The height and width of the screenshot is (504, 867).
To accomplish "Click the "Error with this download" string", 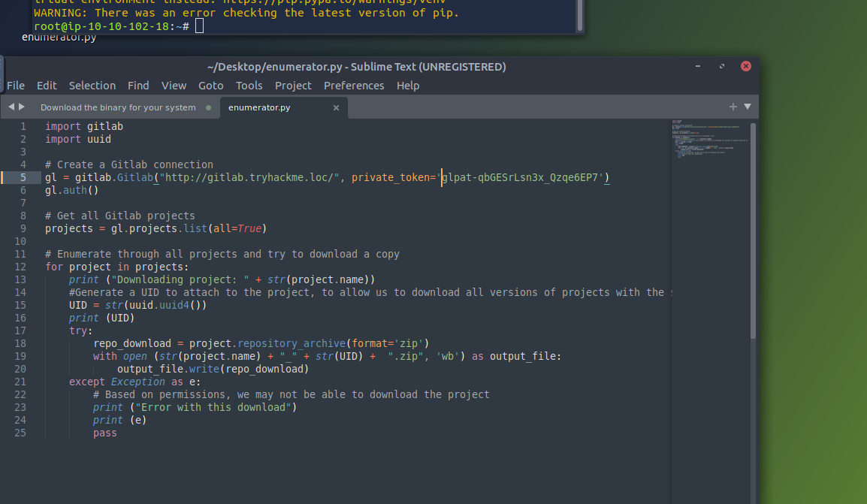I will (x=213, y=407).
